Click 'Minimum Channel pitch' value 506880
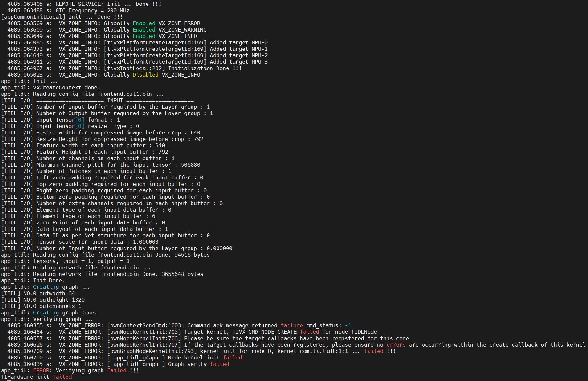Image resolution: width=588 pixels, height=381 pixels. click(x=191, y=165)
